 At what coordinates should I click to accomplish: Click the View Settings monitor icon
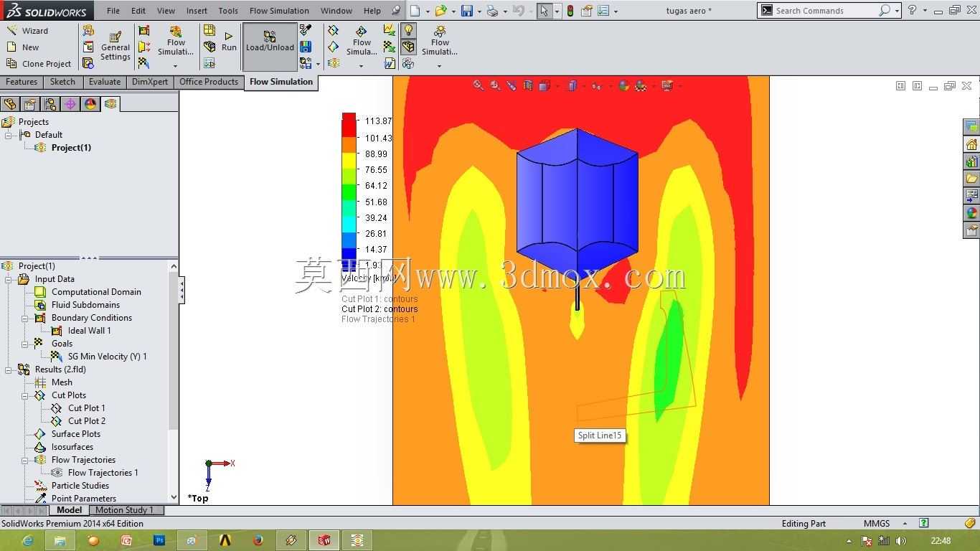pyautogui.click(x=666, y=85)
